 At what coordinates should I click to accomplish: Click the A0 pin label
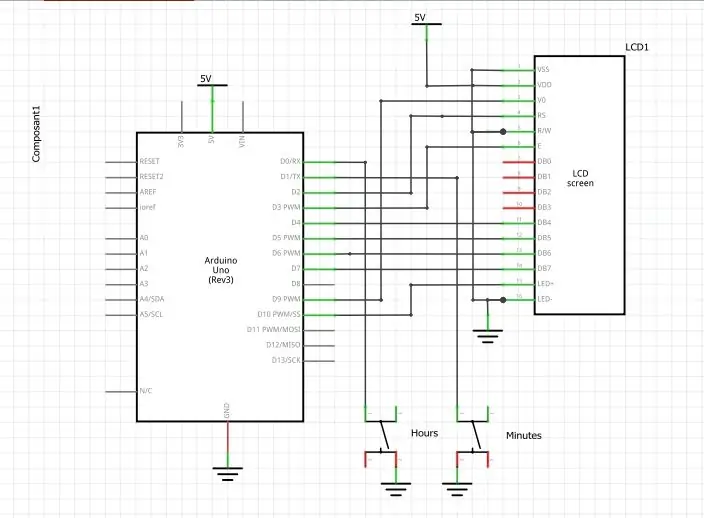(x=144, y=237)
